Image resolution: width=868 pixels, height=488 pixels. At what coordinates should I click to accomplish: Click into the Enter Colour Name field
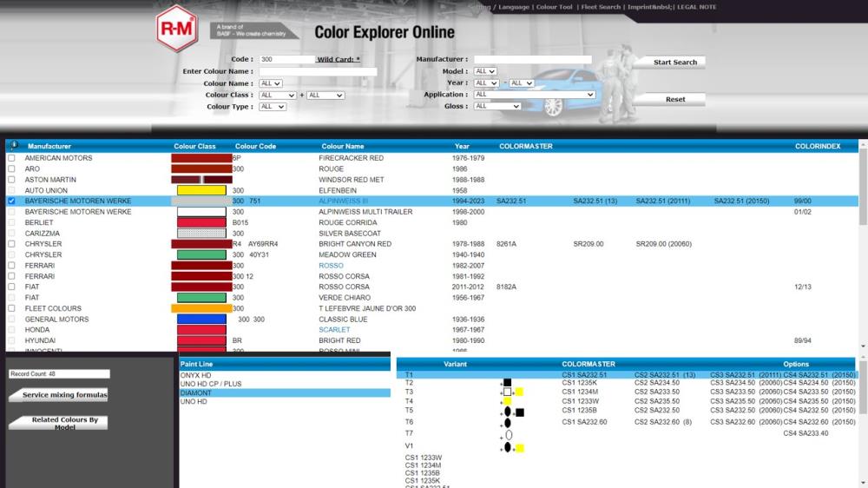(x=318, y=71)
